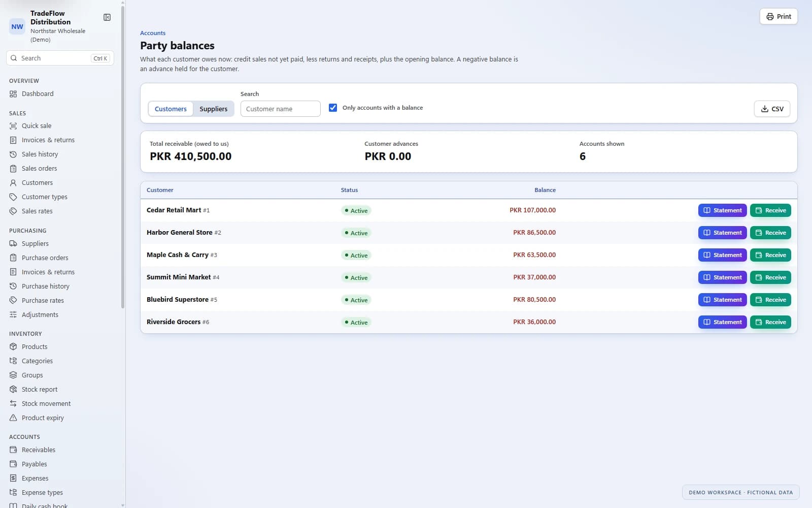Print the party balances page
Viewport: 812px width, 508px height.
click(779, 16)
